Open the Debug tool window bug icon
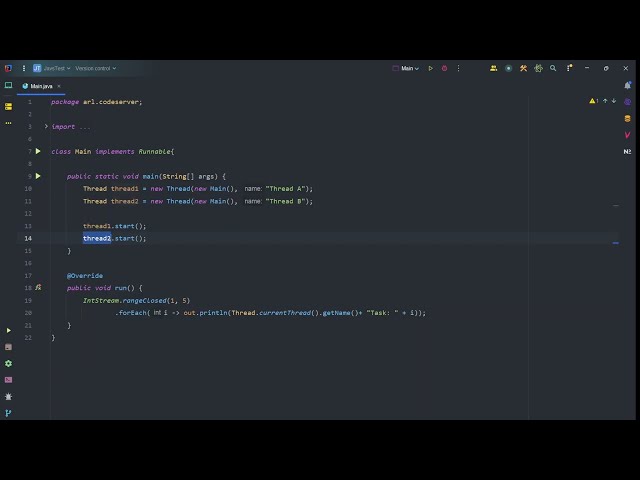Image resolution: width=640 pixels, height=480 pixels. tap(8, 396)
